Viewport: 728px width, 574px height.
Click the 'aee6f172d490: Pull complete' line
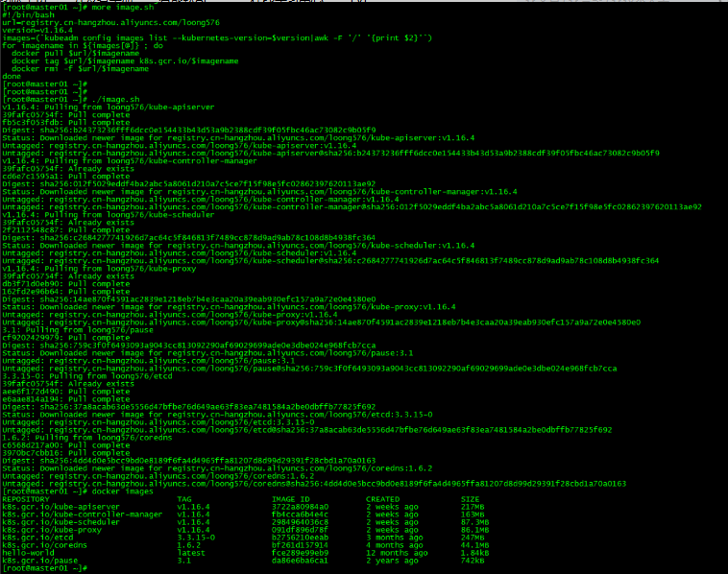tap(66, 392)
